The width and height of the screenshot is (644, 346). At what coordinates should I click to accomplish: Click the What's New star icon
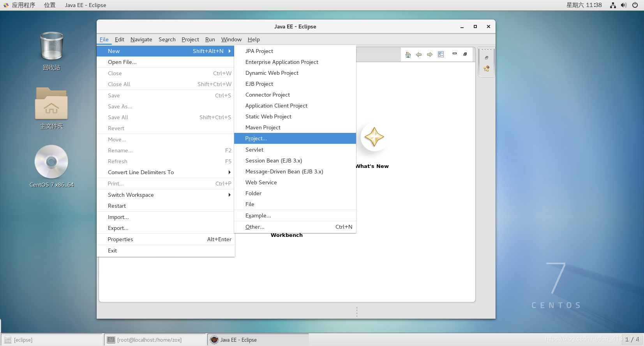point(374,137)
